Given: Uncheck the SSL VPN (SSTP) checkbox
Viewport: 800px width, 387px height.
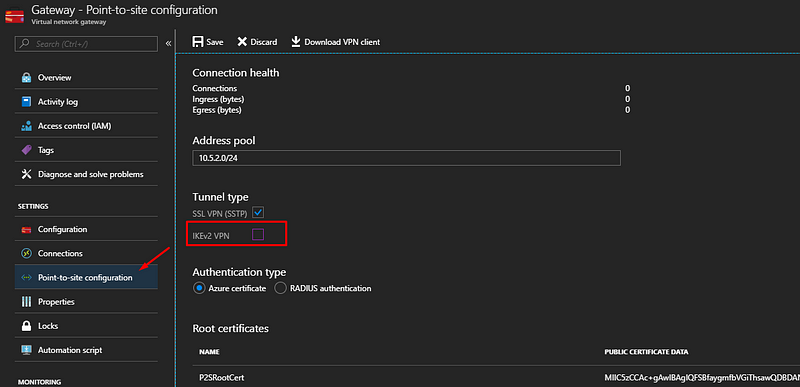Looking at the screenshot, I should (258, 212).
